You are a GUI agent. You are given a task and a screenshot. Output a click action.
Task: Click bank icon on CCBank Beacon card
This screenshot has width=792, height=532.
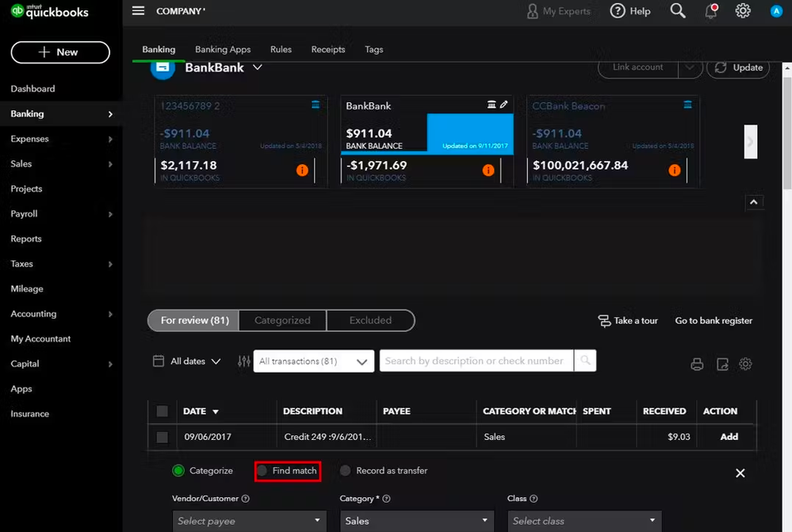point(687,105)
